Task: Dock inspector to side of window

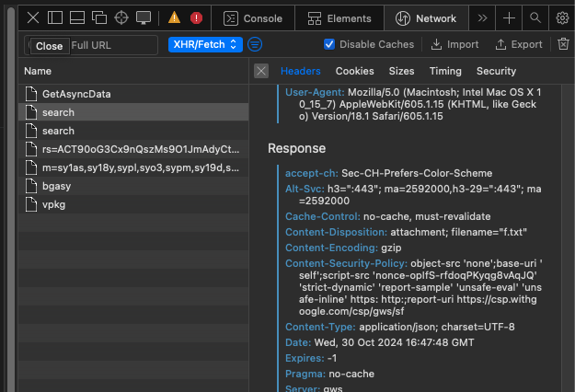Action: (55, 17)
